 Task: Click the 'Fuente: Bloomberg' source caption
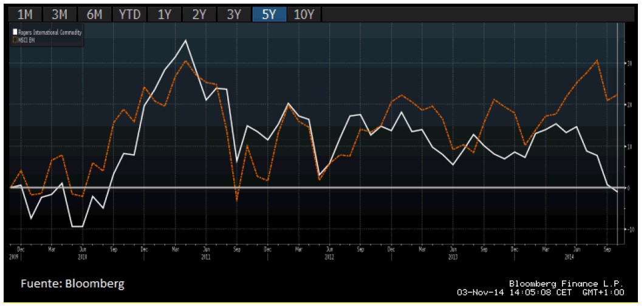coord(72,284)
